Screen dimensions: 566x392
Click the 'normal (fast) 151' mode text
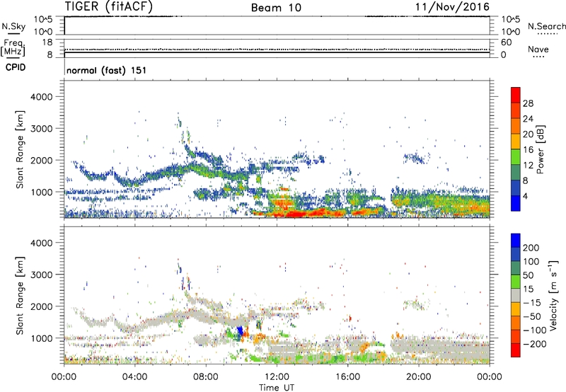[x=107, y=70]
